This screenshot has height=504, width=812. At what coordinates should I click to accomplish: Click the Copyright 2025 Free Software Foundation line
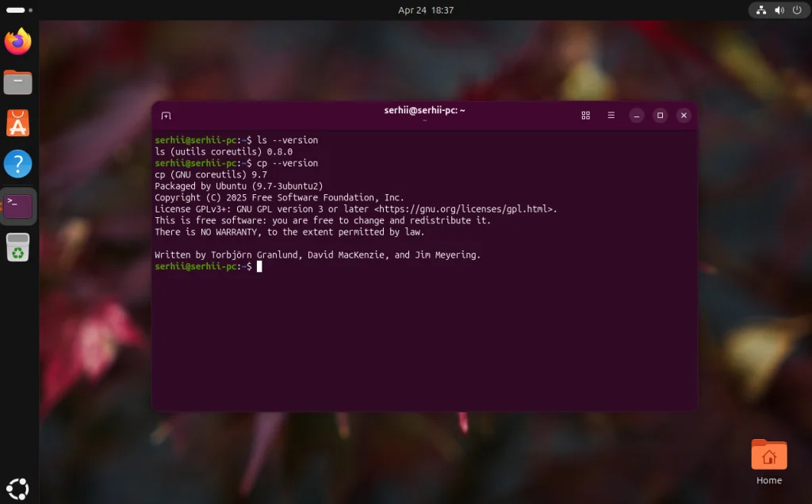279,197
